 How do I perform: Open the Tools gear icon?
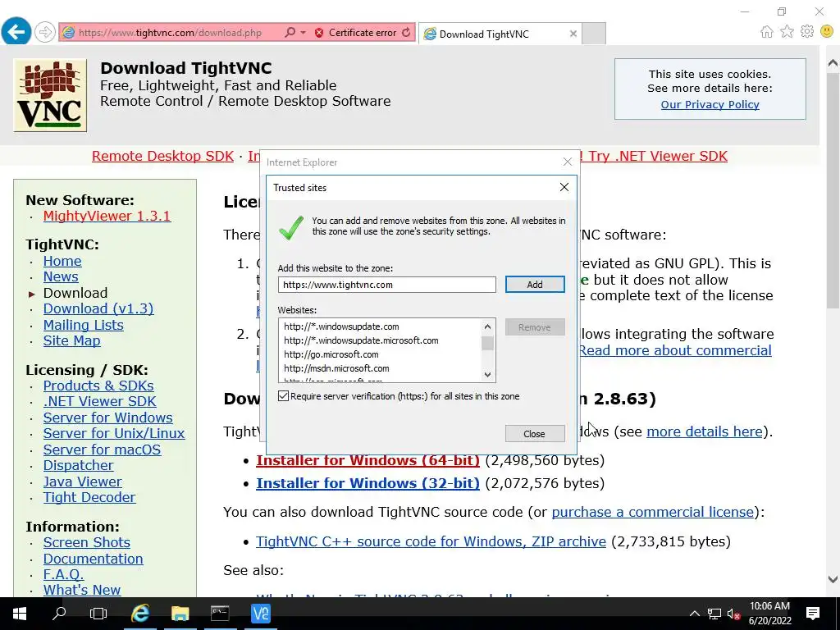point(807,32)
